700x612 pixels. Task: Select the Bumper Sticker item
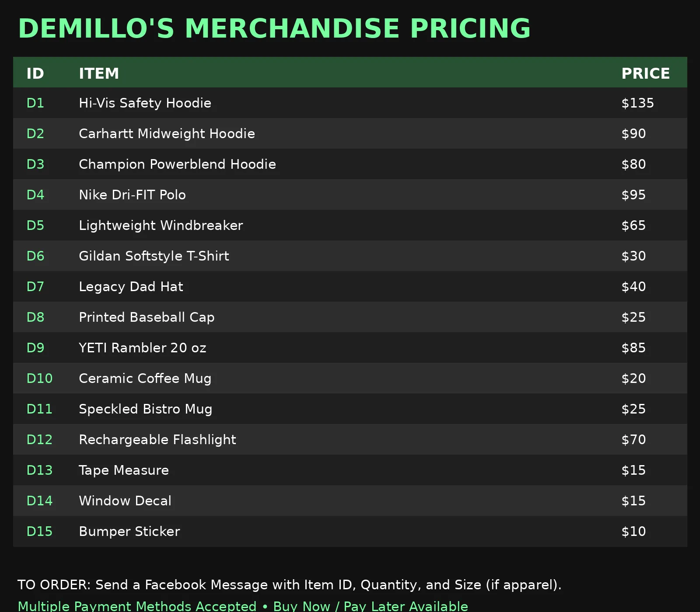(129, 532)
